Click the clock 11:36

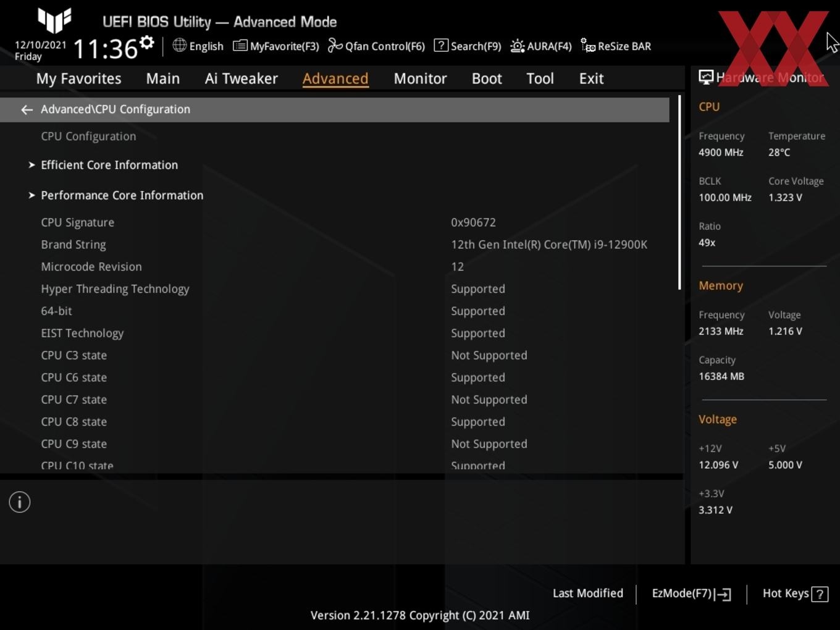(x=106, y=49)
